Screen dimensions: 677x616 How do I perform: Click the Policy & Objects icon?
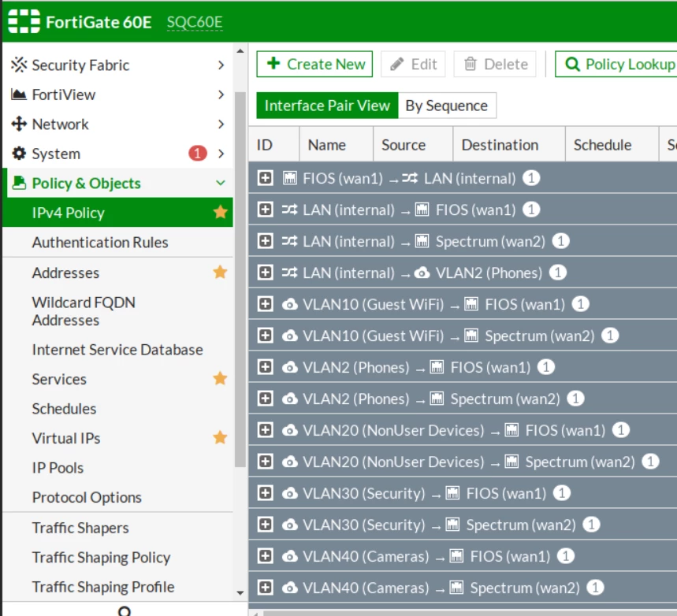[19, 183]
